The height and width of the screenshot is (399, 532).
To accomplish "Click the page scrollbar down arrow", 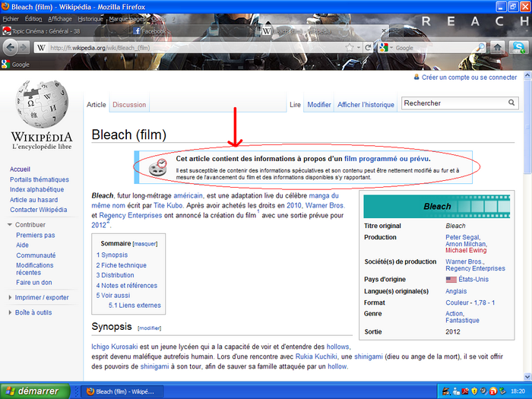I will [x=527, y=376].
